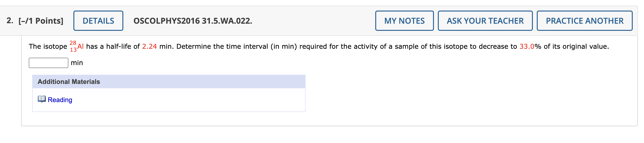This screenshot has height=143, width=644.
Task: Click the DETAILS button
Action: pos(98,21)
